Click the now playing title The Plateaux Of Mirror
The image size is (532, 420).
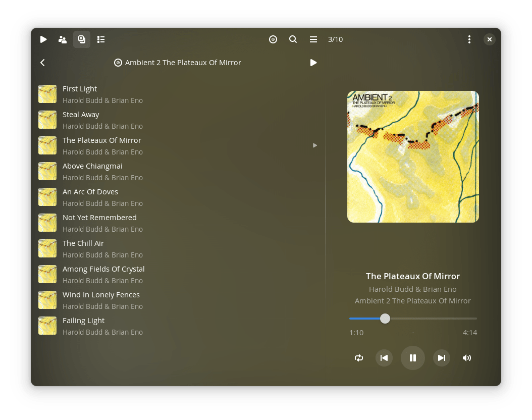pyautogui.click(x=413, y=276)
